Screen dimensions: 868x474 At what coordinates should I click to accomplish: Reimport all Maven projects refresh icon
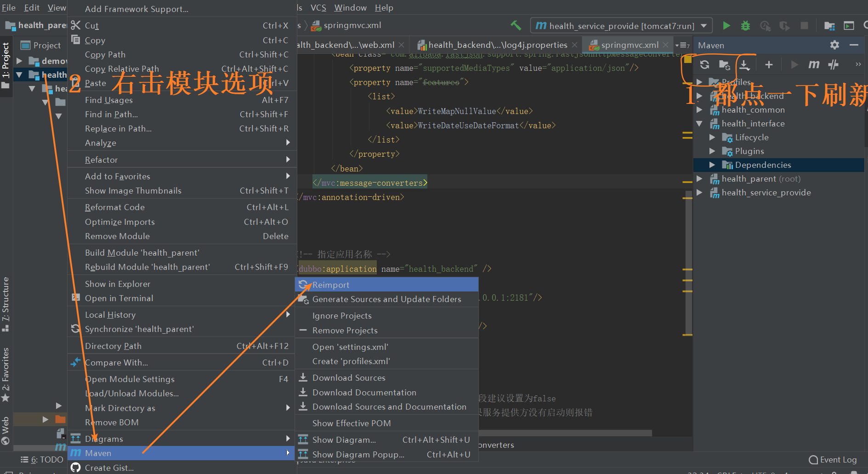pos(704,65)
